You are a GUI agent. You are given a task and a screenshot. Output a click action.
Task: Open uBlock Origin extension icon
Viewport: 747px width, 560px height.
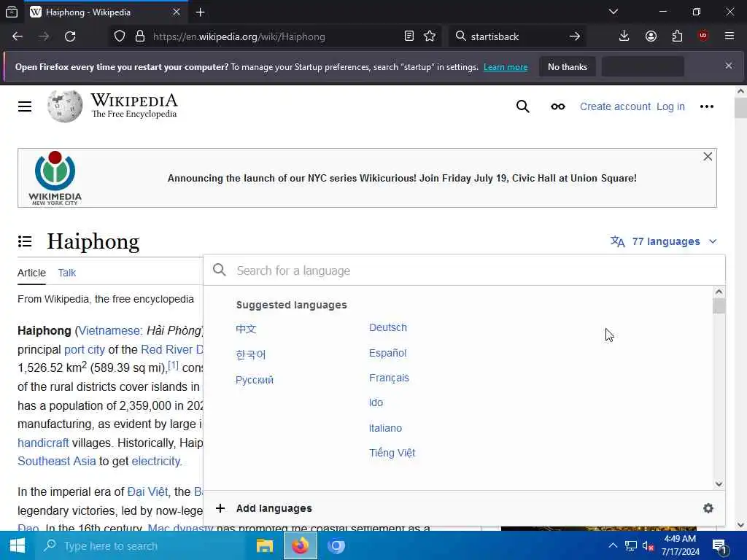[x=703, y=36]
